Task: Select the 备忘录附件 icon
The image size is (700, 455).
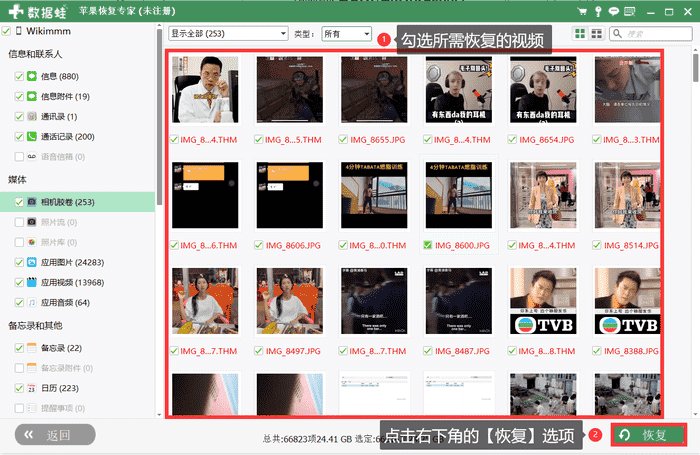Action: tap(32, 368)
